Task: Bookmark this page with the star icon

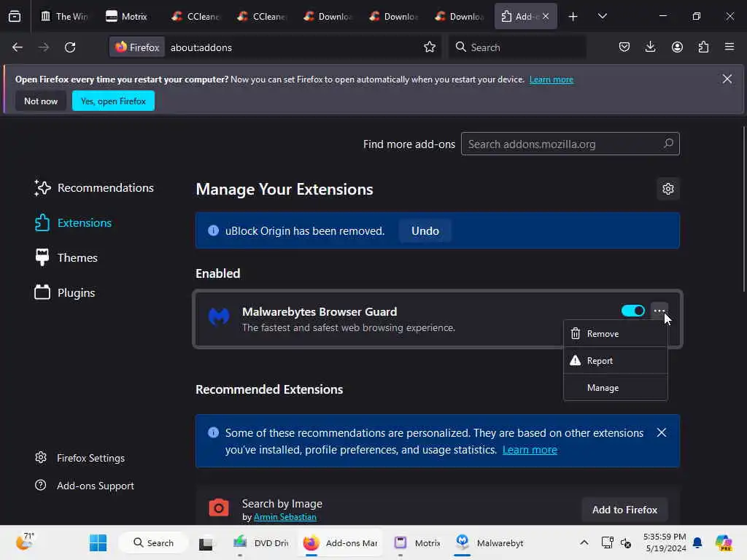Action: (430, 47)
